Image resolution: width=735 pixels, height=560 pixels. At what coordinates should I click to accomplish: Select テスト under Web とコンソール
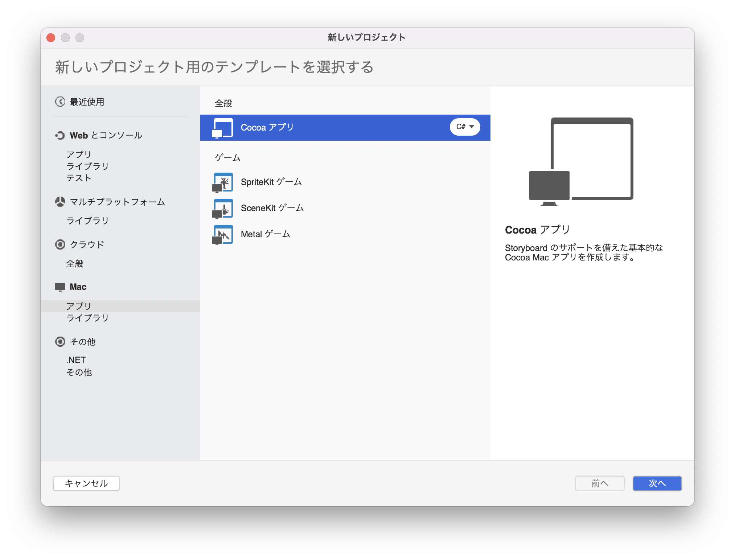click(79, 178)
